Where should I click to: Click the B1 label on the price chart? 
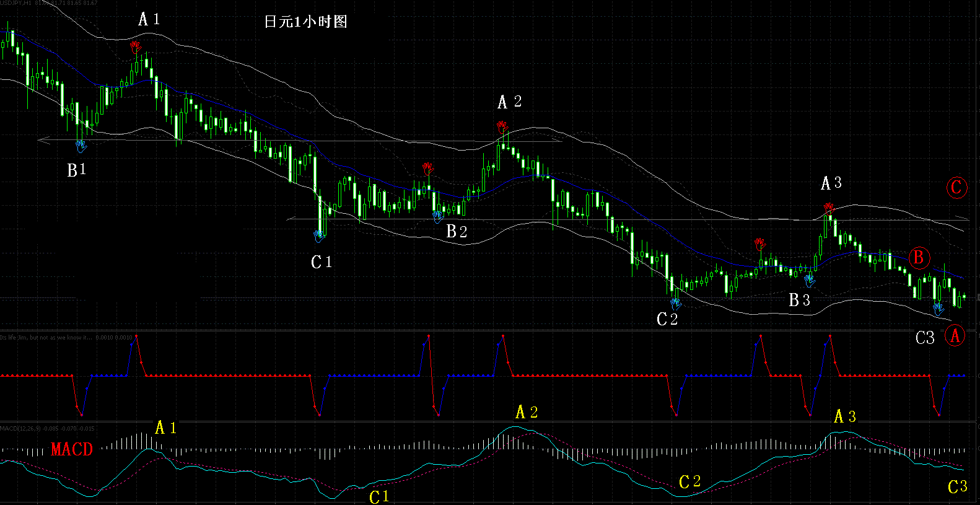pyautogui.click(x=76, y=170)
